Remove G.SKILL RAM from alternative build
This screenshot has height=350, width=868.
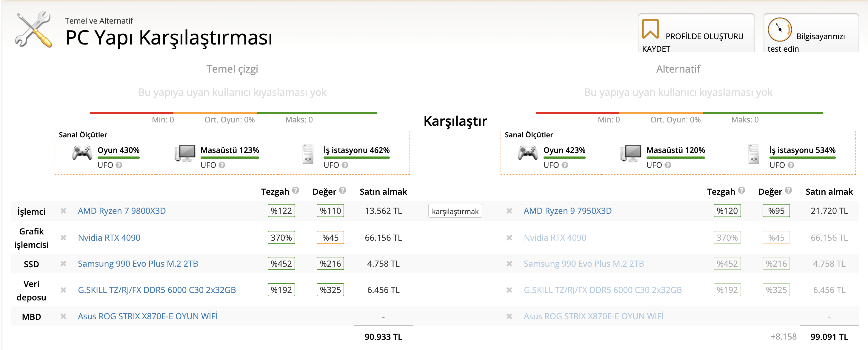click(x=509, y=290)
